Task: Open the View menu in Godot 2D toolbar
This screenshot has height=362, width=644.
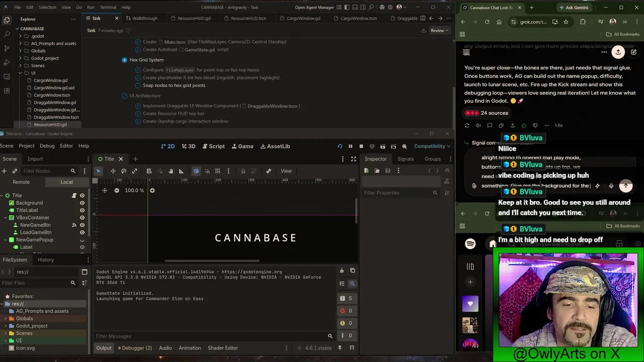Action: point(286,171)
